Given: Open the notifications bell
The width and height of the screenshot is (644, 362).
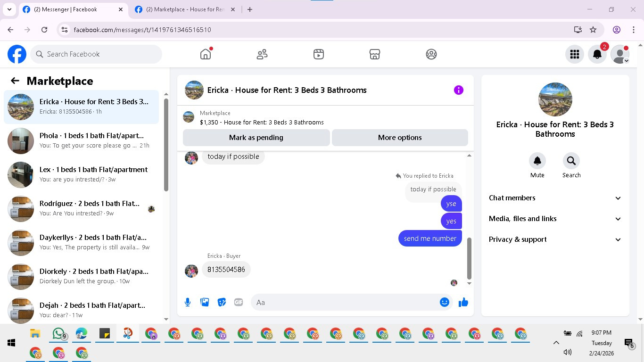Looking at the screenshot, I should [x=597, y=54].
